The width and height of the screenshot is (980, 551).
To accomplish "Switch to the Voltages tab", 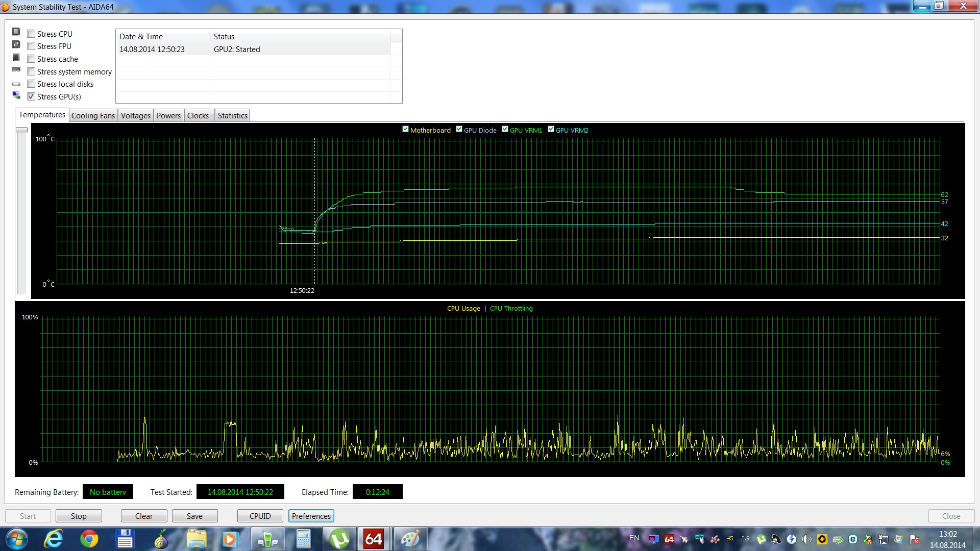I will tap(135, 116).
